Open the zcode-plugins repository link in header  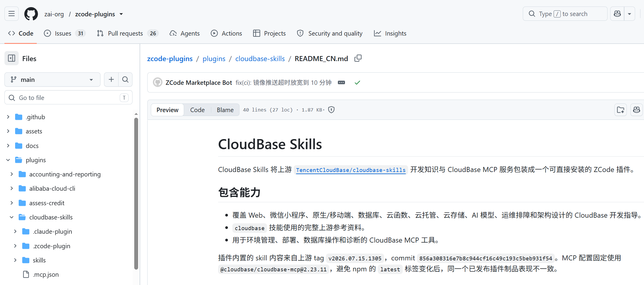tap(95, 14)
